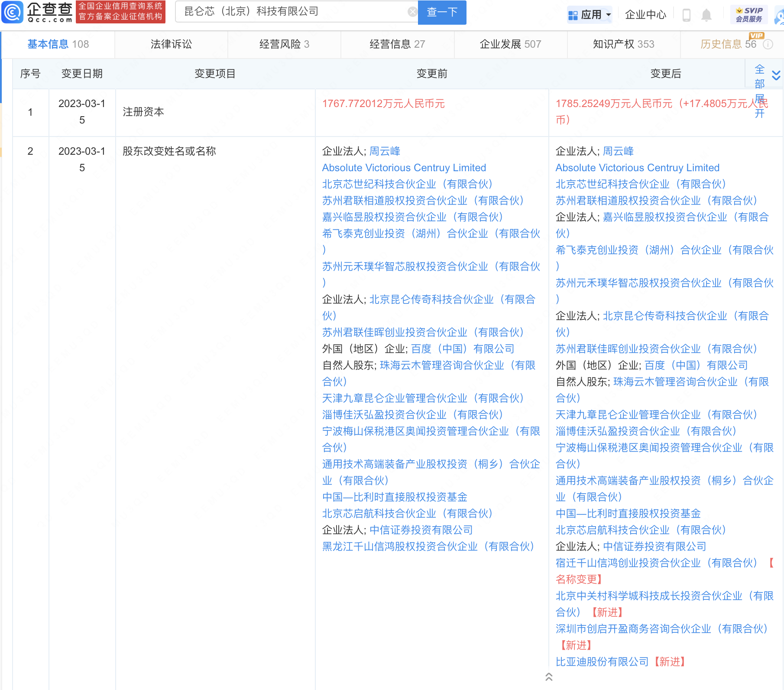Image resolution: width=784 pixels, height=690 pixels.
Task: Clear the search box with the X icon
Action: (x=412, y=12)
